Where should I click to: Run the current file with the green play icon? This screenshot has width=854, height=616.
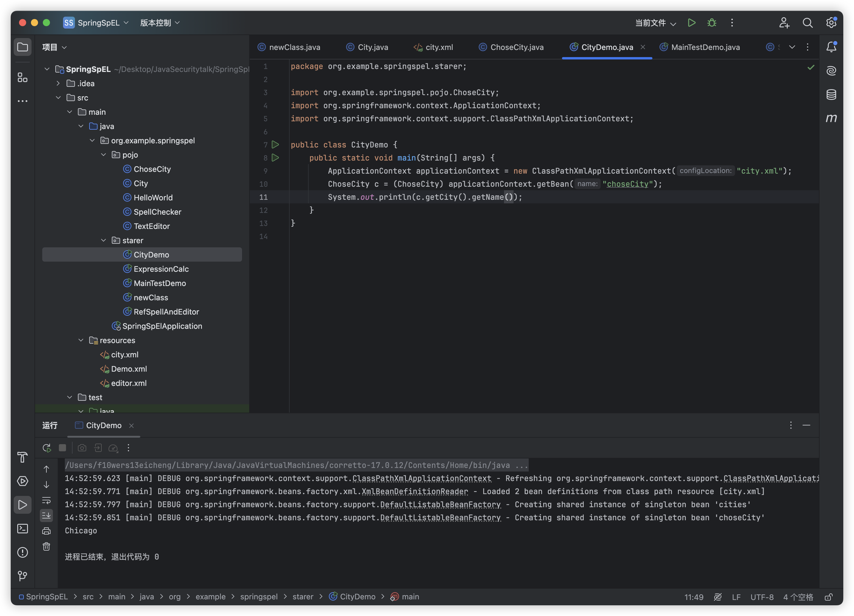(691, 23)
